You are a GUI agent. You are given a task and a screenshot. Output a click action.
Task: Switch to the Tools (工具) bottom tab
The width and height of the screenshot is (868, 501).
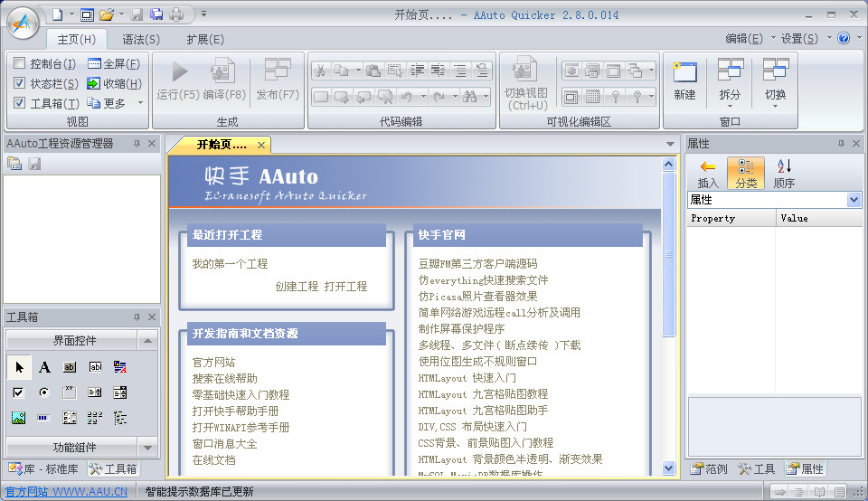757,468
